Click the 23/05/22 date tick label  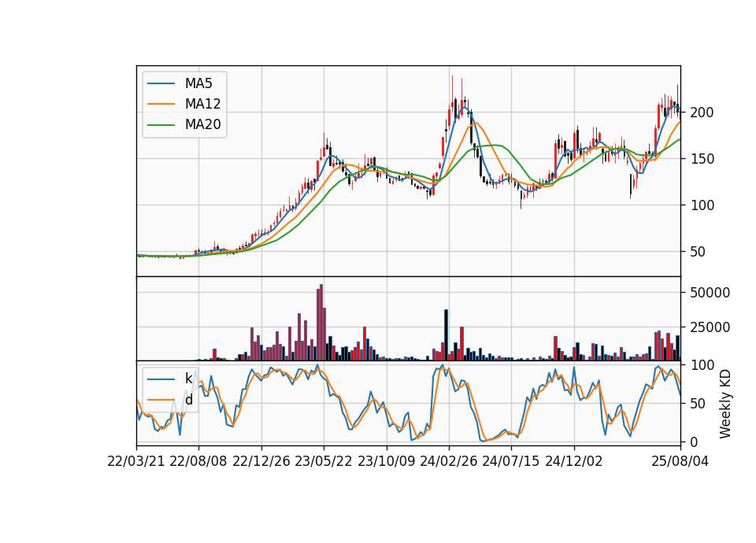pos(324,461)
